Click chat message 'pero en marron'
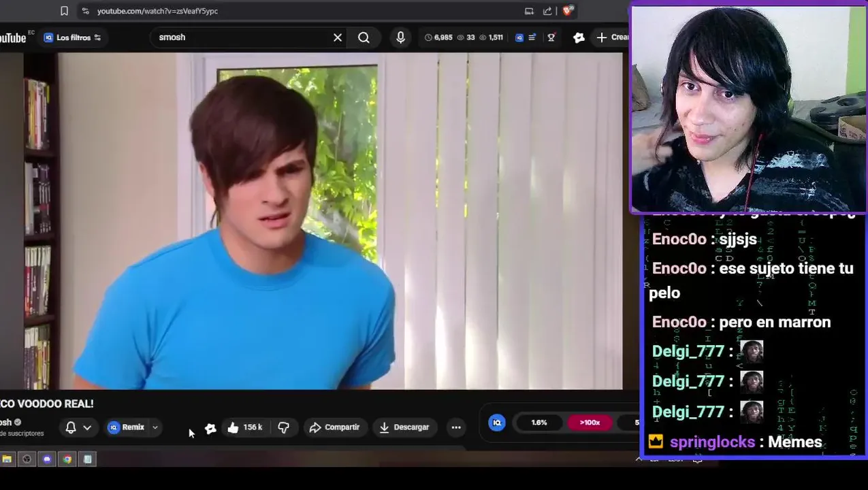This screenshot has width=868, height=490. tap(741, 322)
